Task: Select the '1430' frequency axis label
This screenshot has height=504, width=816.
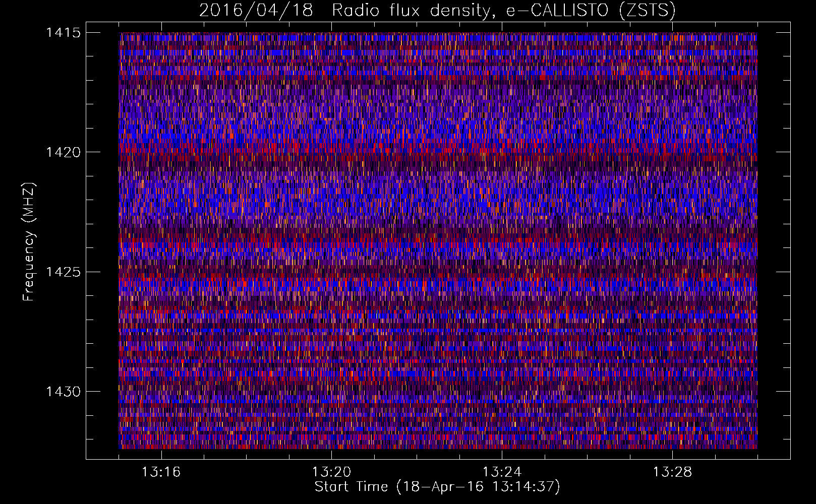Action: [63, 392]
